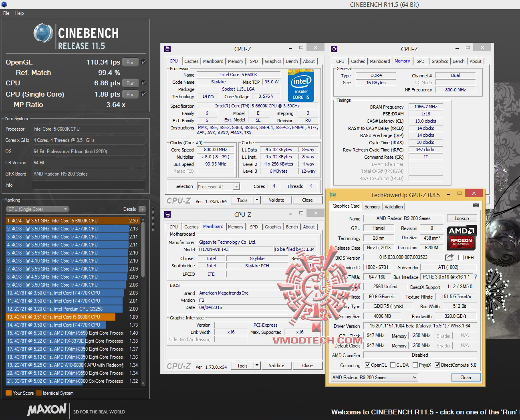Click the Cinebench sphere logo
This screenshot has height=420, width=520.
pyautogui.click(x=43, y=33)
